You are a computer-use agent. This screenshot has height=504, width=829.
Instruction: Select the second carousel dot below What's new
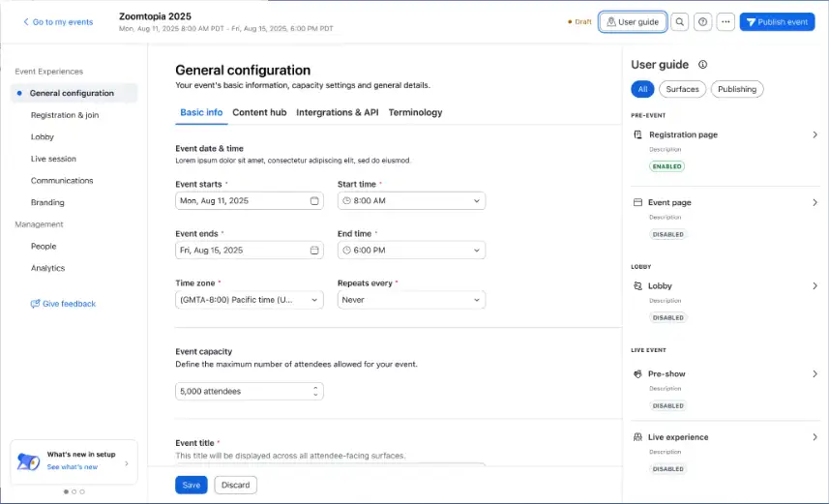point(74,491)
